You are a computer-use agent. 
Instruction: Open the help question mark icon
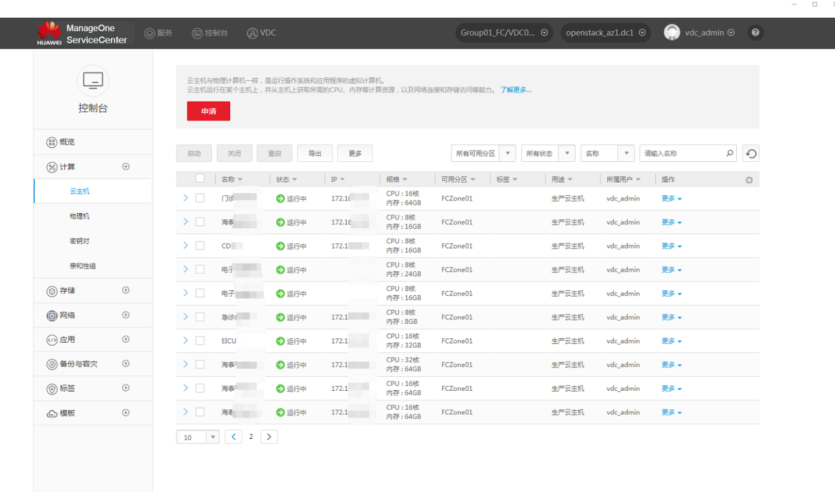pos(755,33)
